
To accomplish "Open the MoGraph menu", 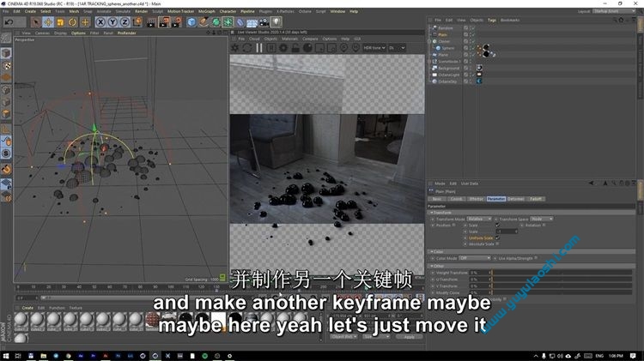I will pos(207,11).
